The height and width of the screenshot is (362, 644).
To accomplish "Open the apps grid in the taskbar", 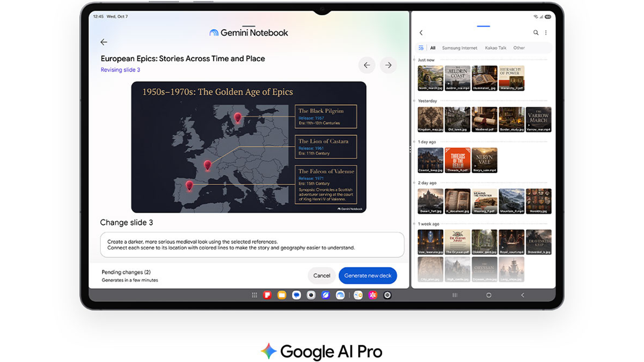I will click(255, 295).
